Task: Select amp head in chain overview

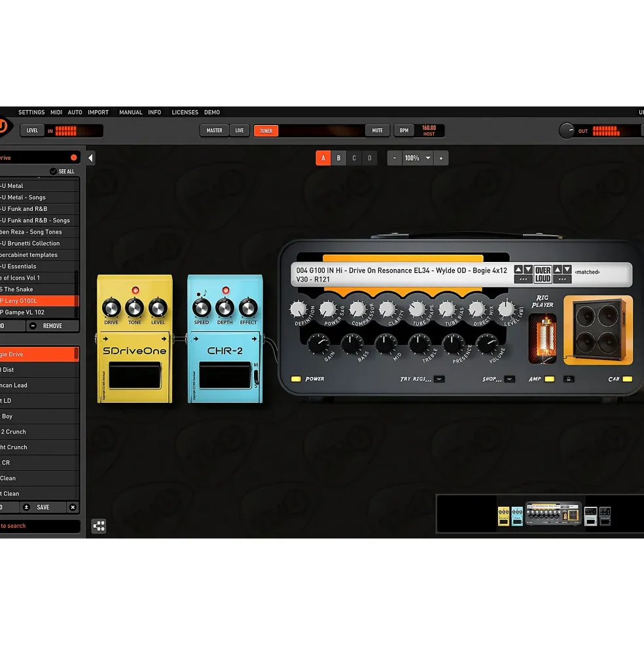Action: (553, 513)
